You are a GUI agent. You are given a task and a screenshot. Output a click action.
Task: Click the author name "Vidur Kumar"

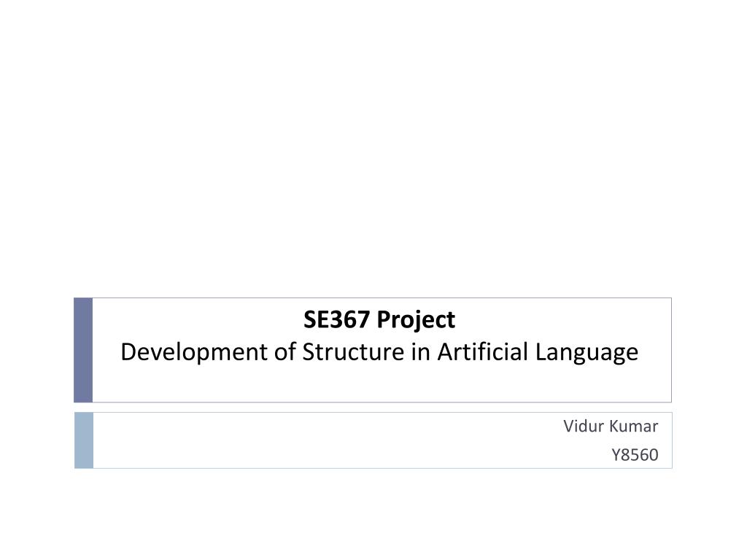click(x=611, y=426)
